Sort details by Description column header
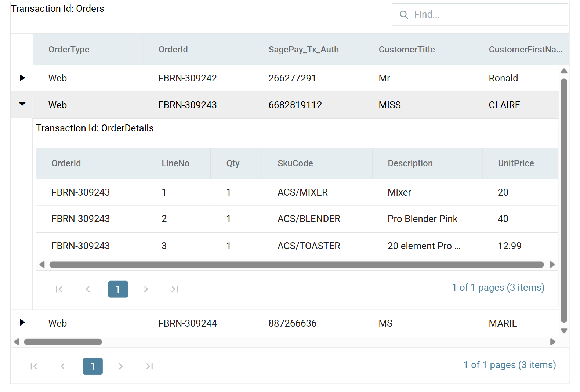Screen dimensions: 580x392 pos(427,163)
